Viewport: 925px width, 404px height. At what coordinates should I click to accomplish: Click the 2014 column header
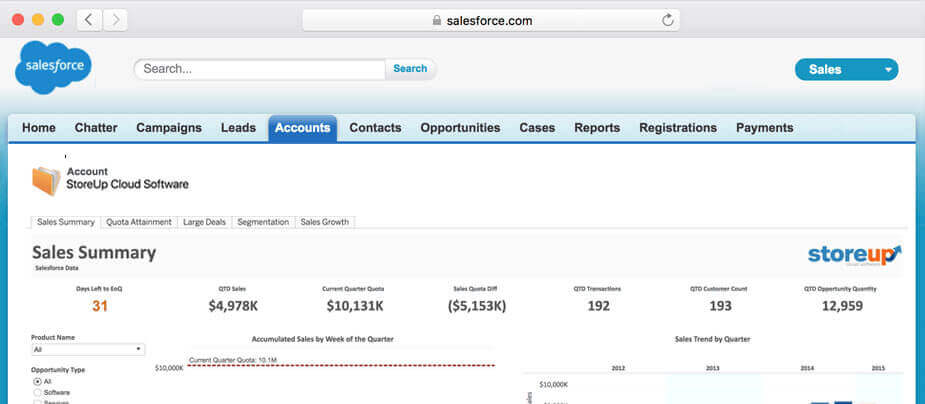point(807,368)
